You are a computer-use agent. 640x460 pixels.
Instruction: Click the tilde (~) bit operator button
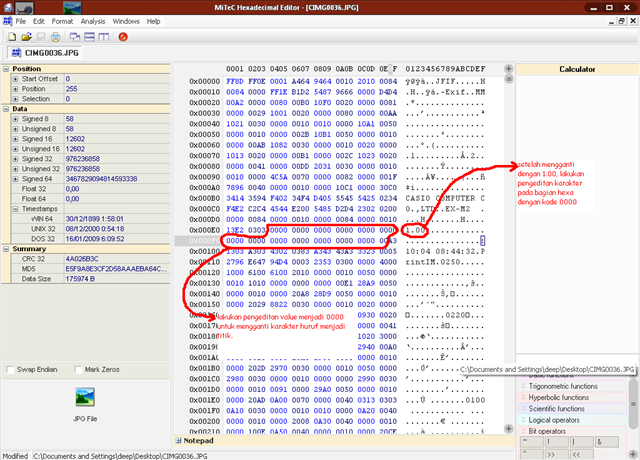click(x=532, y=442)
